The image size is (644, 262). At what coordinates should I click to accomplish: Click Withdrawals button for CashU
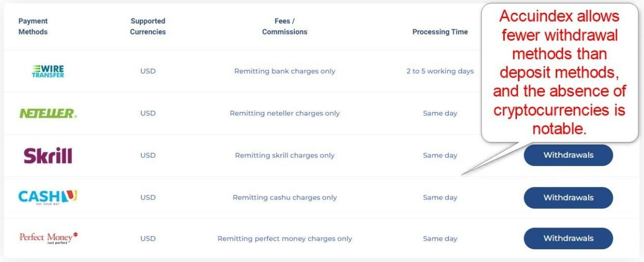pyautogui.click(x=568, y=198)
